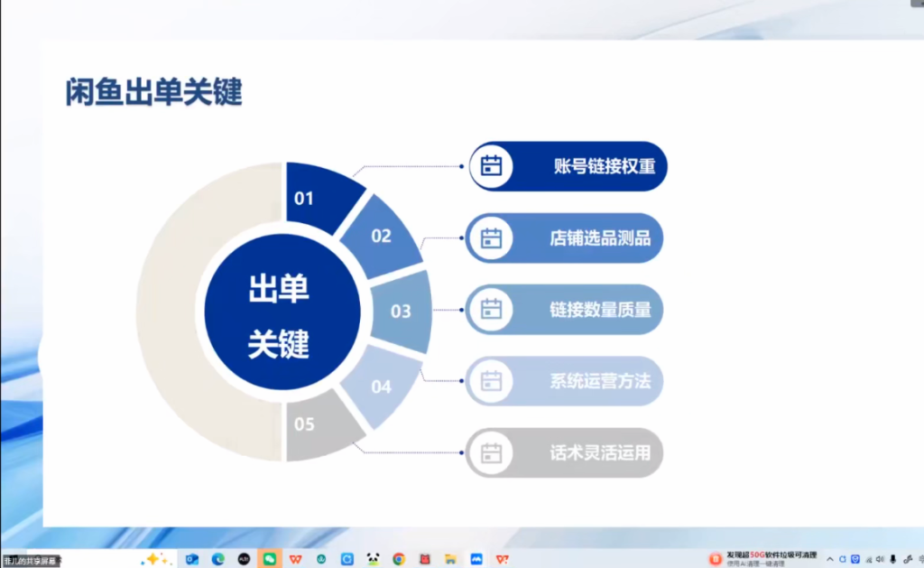This screenshot has height=568, width=924.
Task: Open the sparkle Copilot icon in taskbar
Action: pyautogui.click(x=155, y=559)
